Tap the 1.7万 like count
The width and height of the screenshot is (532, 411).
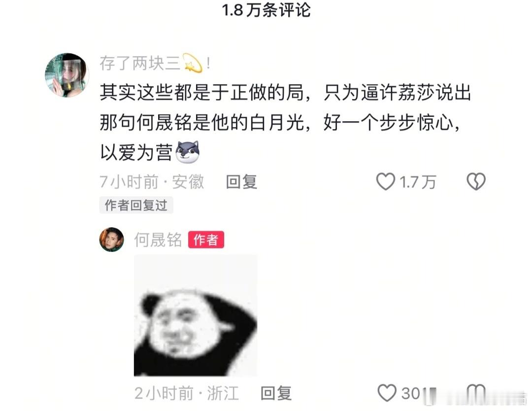417,182
